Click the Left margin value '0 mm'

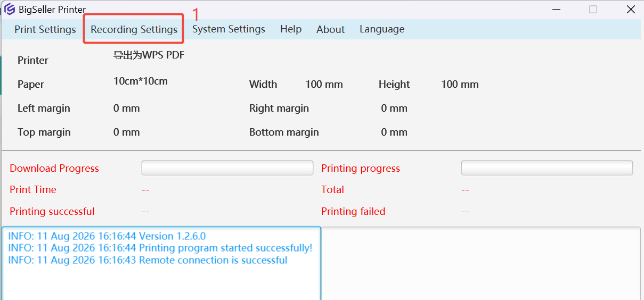point(126,108)
